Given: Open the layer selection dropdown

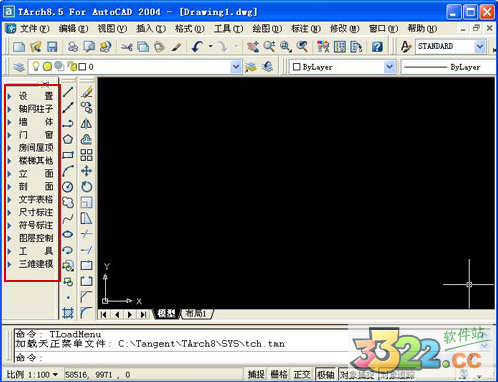Looking at the screenshot, I should (236, 67).
